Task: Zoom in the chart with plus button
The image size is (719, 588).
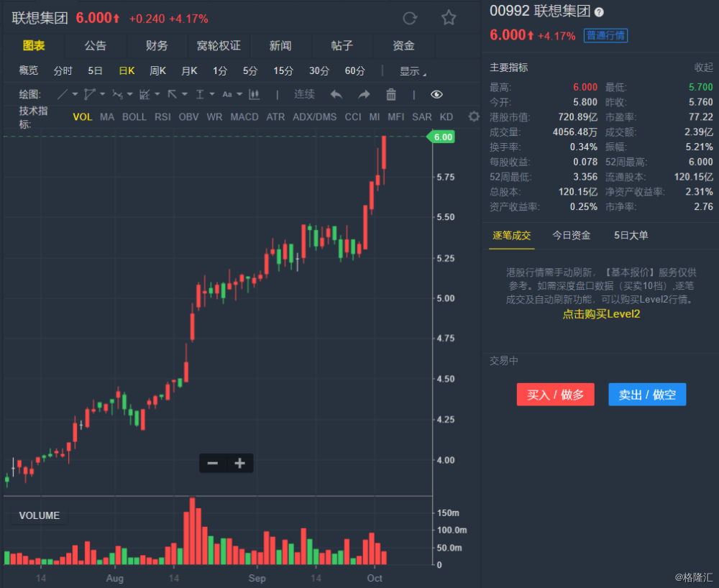Action: coord(240,464)
